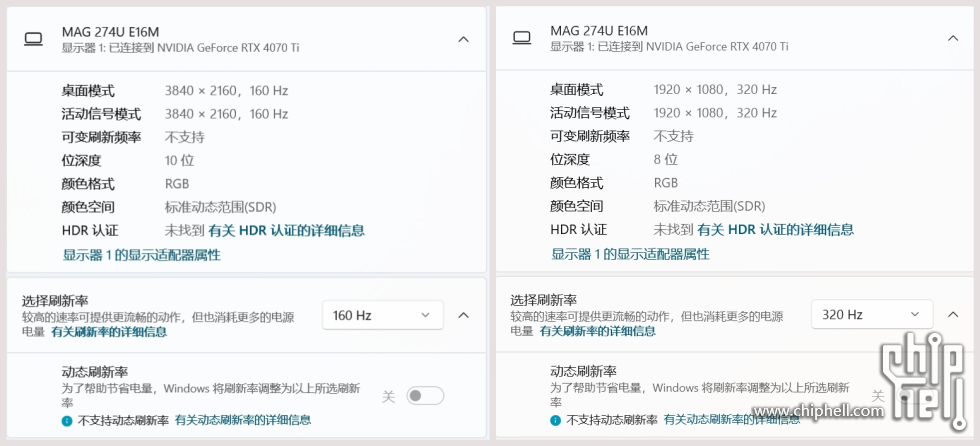
Task: Click the 可变刷新频率 value 不支持 in 160 Hz panel
Action: click(x=184, y=137)
